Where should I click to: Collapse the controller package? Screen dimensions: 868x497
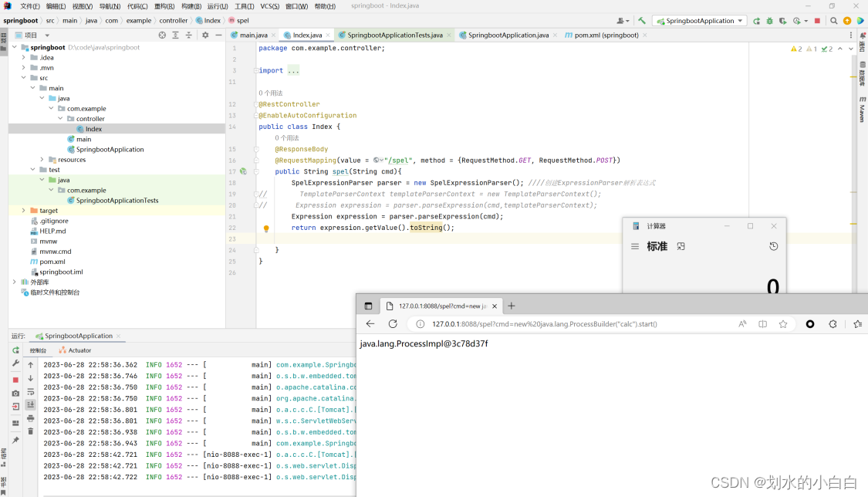coord(60,118)
